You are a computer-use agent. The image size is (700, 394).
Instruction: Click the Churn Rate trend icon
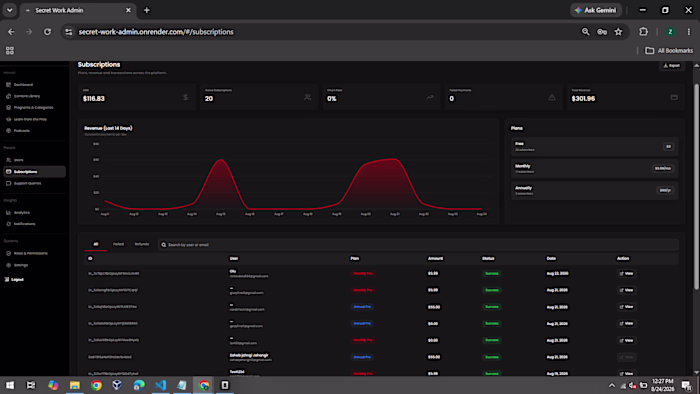click(x=430, y=97)
